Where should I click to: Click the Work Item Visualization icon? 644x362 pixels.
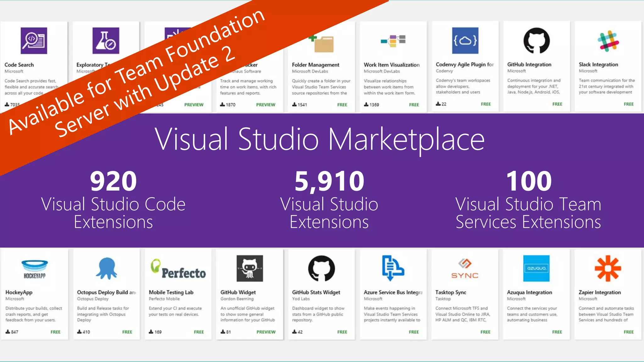(393, 41)
